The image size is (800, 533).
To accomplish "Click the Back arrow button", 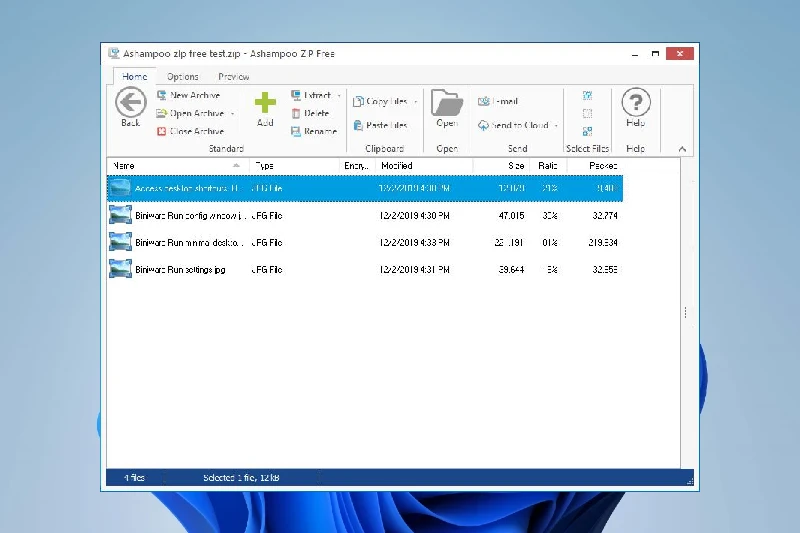I will point(131,103).
